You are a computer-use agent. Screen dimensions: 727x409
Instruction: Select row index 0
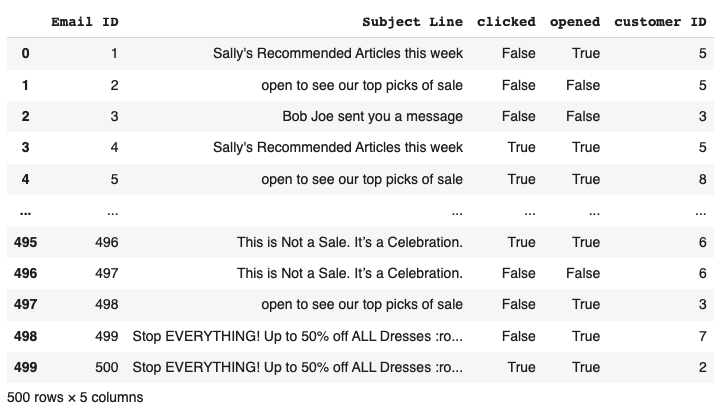[26, 53]
